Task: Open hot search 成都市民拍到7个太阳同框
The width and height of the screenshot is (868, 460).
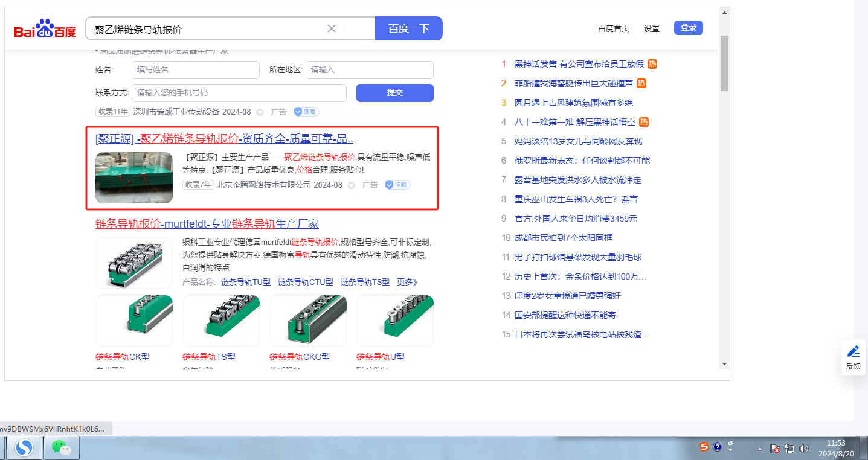Action: pyautogui.click(x=564, y=238)
